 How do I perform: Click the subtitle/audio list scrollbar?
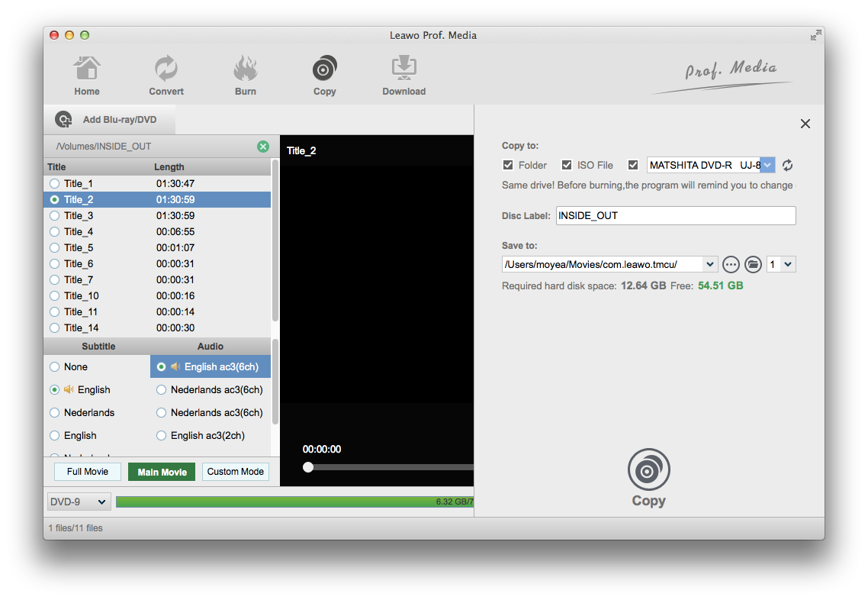pos(275,382)
